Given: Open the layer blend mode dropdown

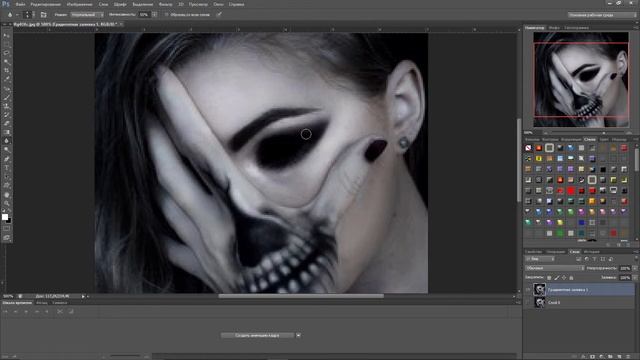Looking at the screenshot, I should point(555,268).
